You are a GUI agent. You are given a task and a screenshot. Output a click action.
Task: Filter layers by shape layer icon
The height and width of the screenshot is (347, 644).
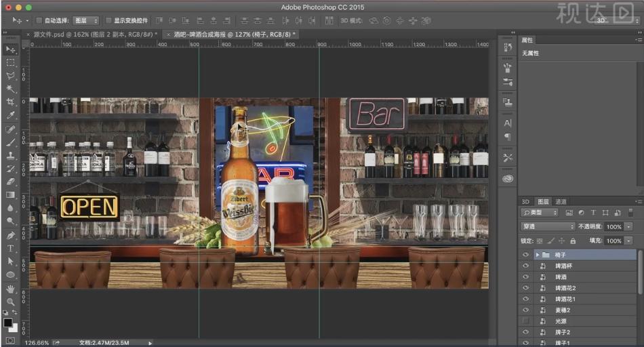(605, 213)
